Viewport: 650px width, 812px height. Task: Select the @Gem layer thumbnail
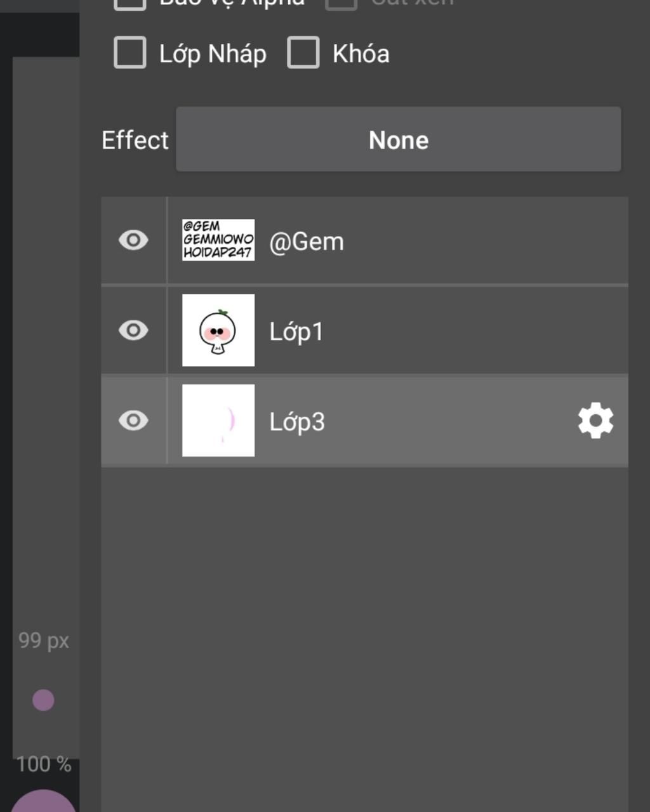[218, 240]
